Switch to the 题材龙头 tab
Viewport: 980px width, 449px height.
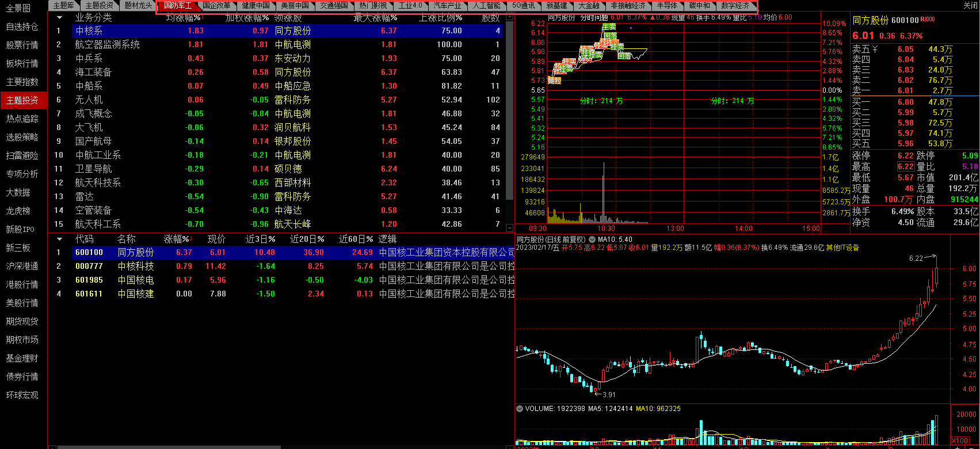coord(138,5)
